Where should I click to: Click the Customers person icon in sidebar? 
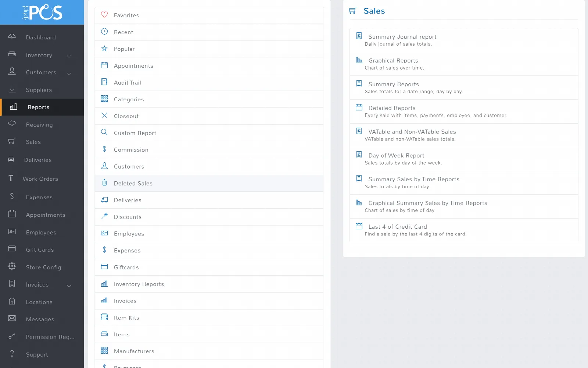tap(12, 71)
